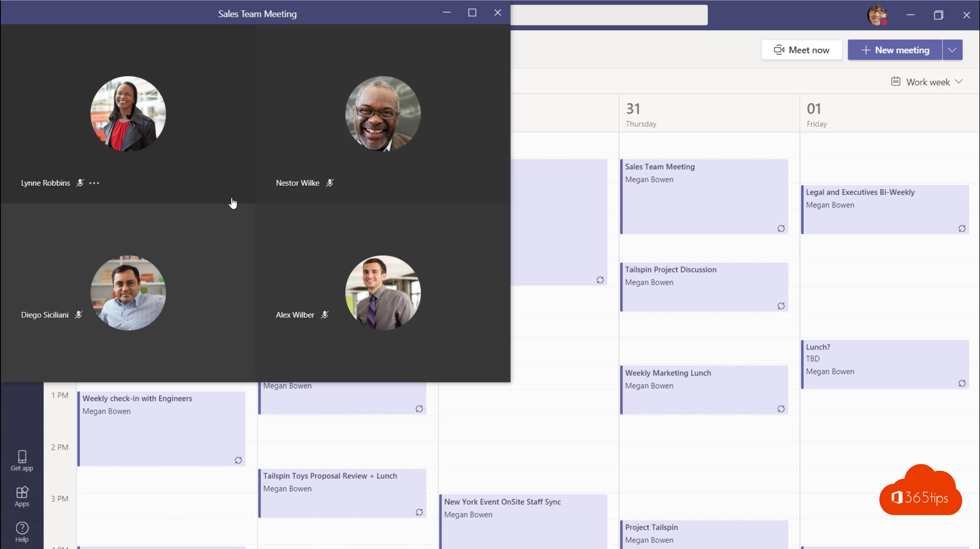Close the Sales Team Meeting window
Screen dimensions: 980x549
[x=497, y=12]
